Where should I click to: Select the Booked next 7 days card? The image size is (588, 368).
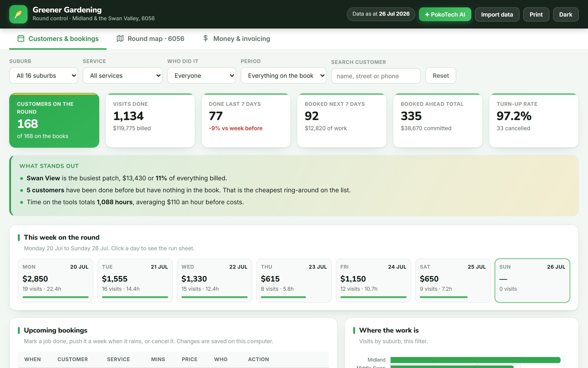pos(342,120)
